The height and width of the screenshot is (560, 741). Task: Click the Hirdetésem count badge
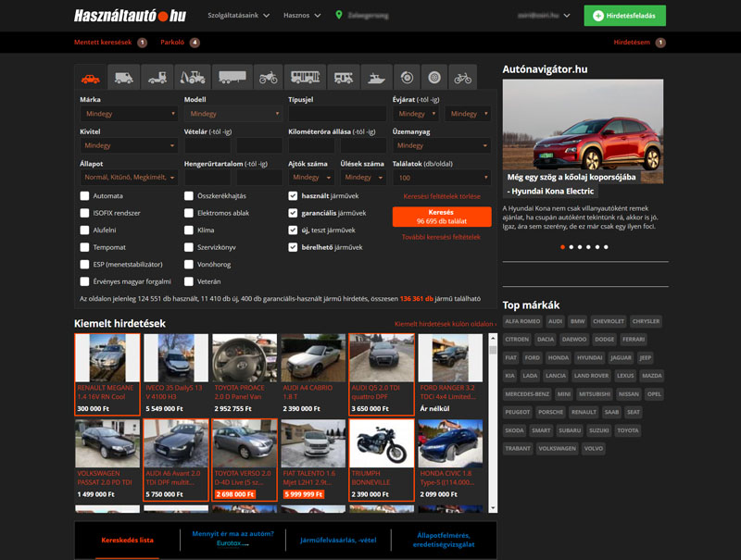pos(660,43)
